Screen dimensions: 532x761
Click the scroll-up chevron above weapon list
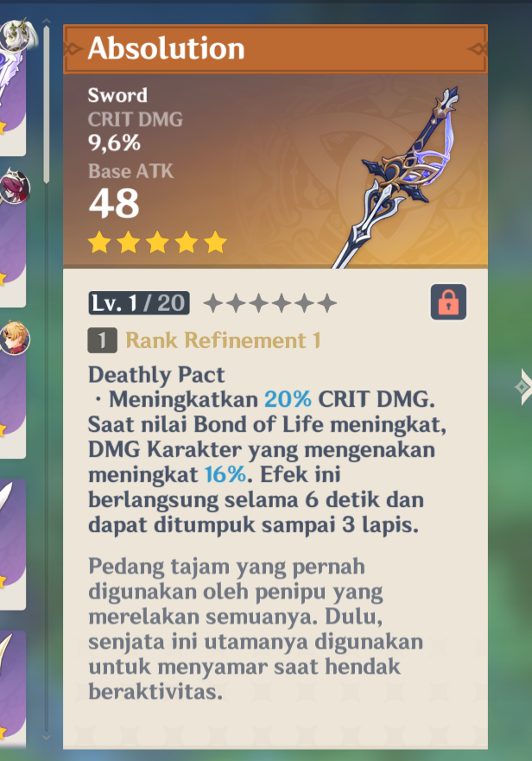point(46,22)
